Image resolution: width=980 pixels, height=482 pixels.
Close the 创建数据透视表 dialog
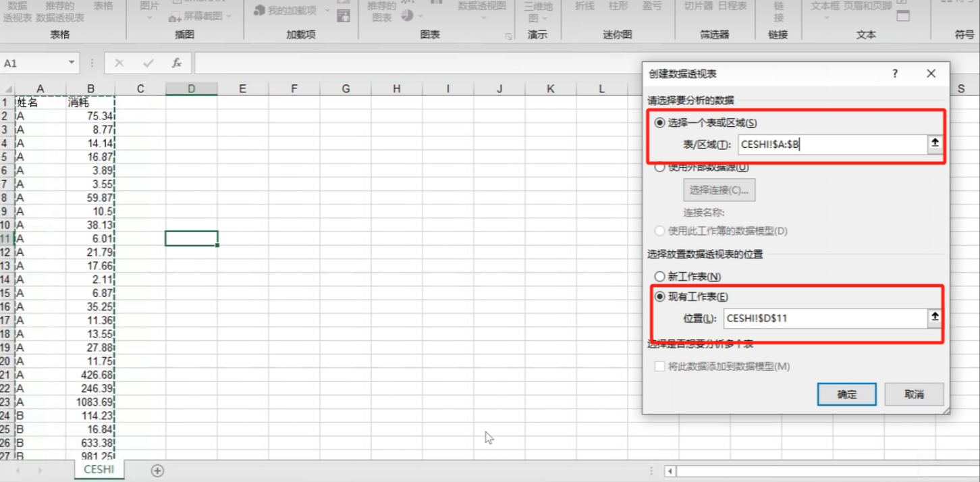pos(931,74)
